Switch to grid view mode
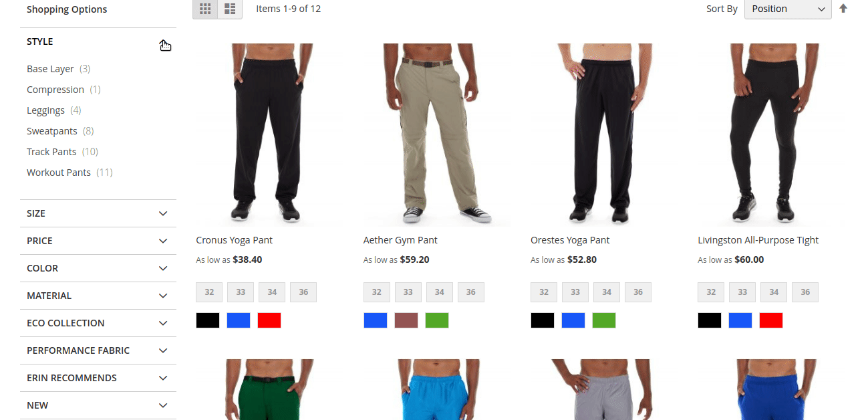This screenshot has width=868, height=420. 205,9
